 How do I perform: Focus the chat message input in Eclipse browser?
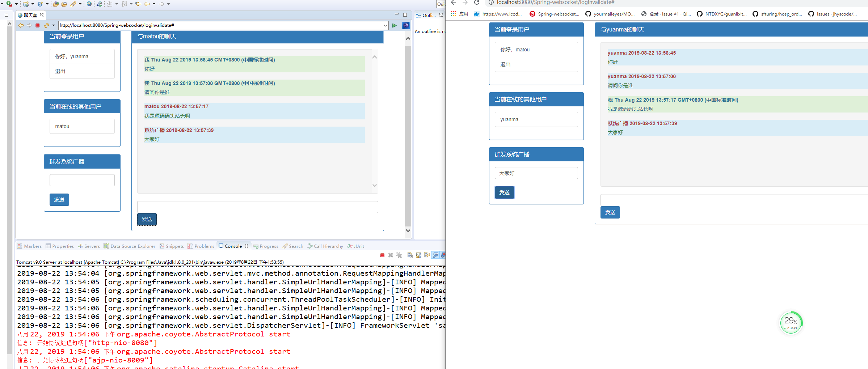[x=257, y=207]
